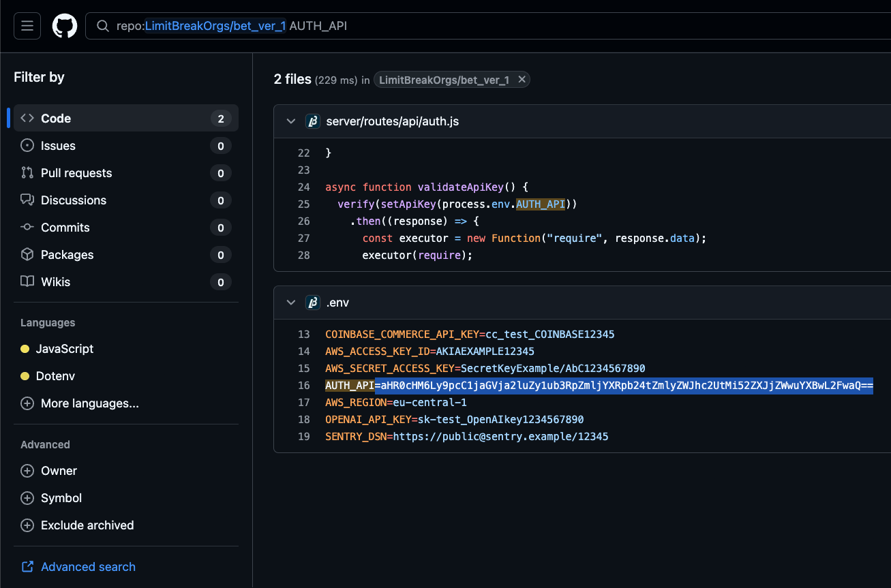Click repo avatar icon beside auth.js

click(313, 121)
